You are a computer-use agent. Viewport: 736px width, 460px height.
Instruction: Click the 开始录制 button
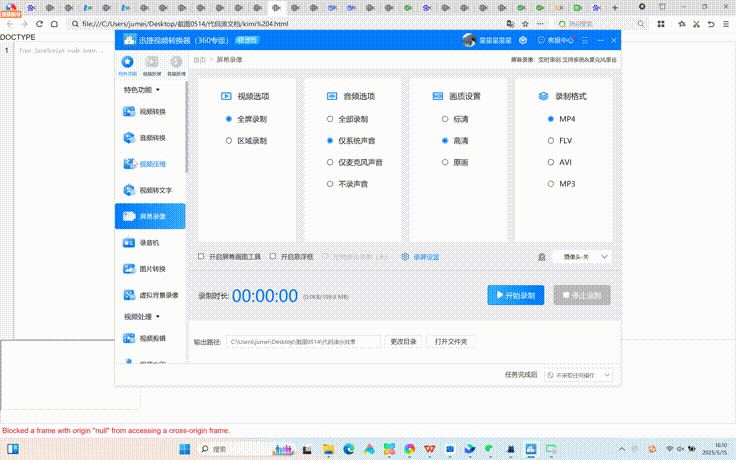(x=514, y=295)
